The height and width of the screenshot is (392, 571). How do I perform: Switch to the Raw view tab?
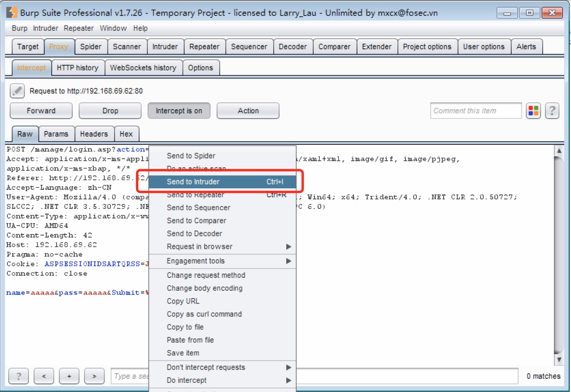click(25, 134)
